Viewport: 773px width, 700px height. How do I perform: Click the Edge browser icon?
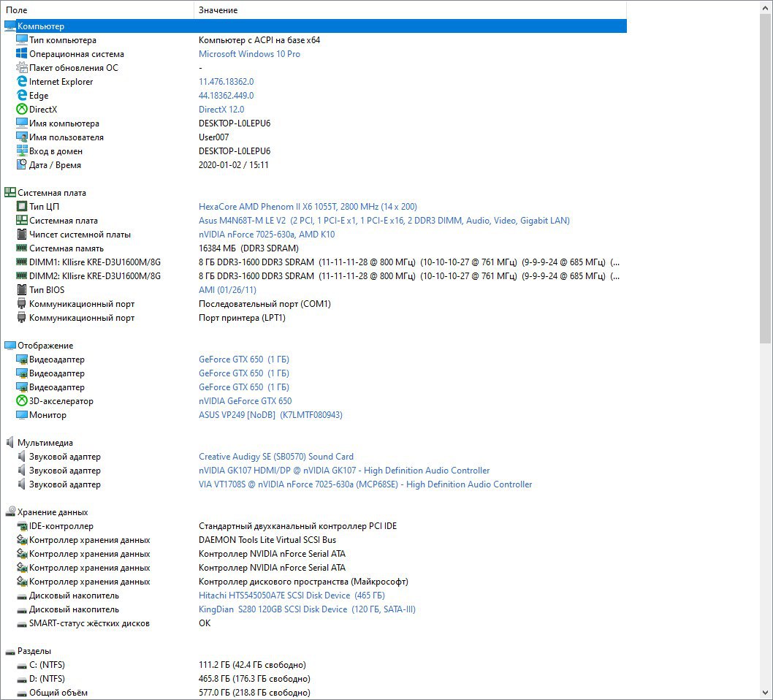(x=21, y=95)
